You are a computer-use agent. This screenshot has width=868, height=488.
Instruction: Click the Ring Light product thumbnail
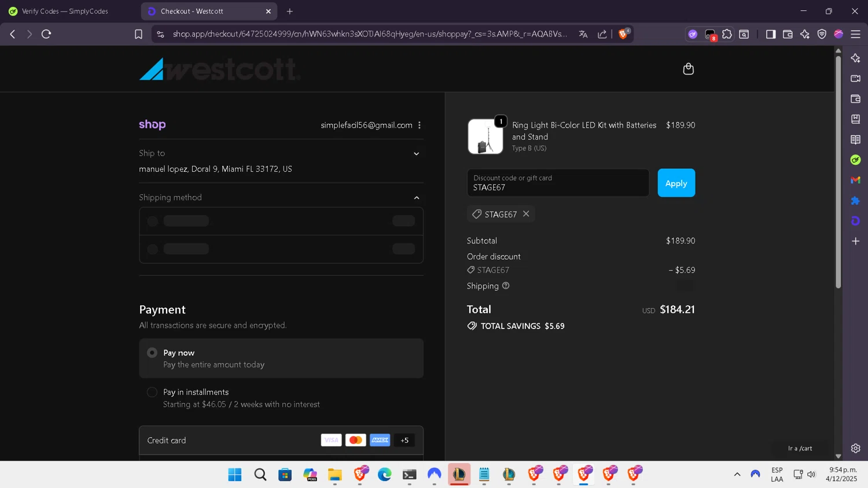pos(486,136)
